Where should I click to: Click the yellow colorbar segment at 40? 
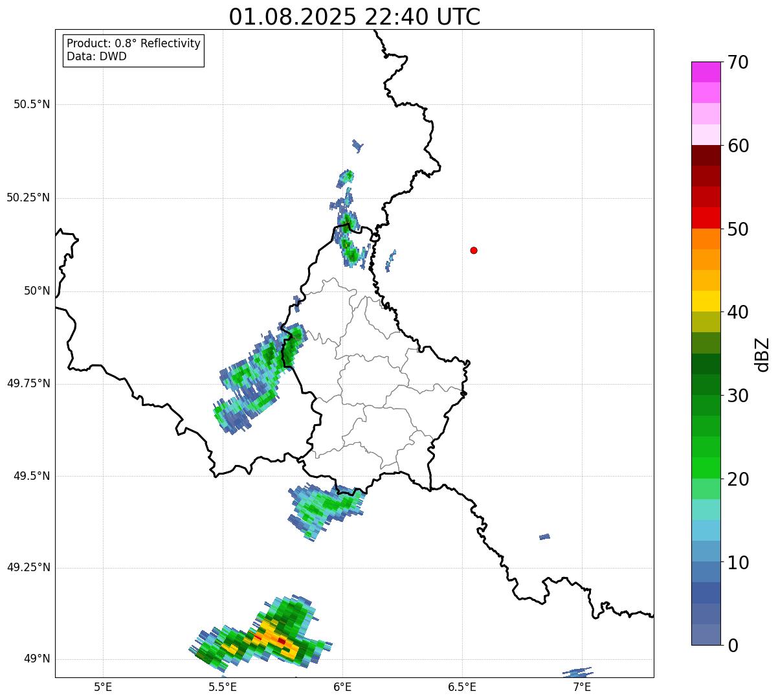pyautogui.click(x=706, y=301)
